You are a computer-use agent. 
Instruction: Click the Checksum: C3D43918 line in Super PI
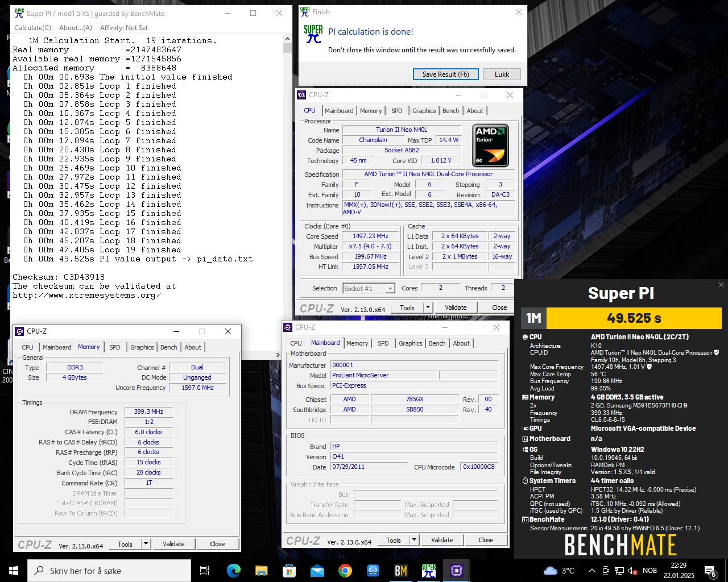click(59, 277)
